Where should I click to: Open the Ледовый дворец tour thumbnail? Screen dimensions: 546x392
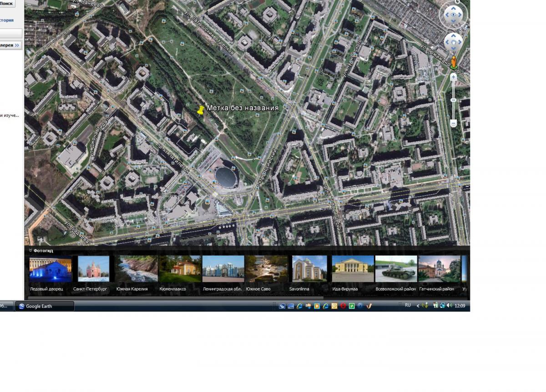[51, 269]
